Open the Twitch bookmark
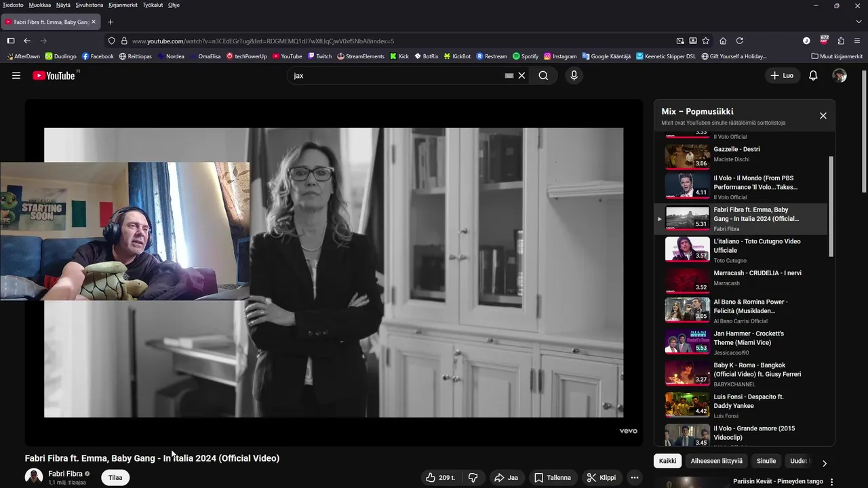This screenshot has height=488, width=868. coord(319,56)
